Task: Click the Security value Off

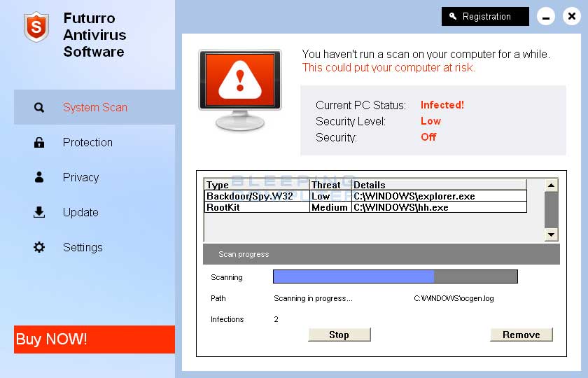Action: pos(428,137)
